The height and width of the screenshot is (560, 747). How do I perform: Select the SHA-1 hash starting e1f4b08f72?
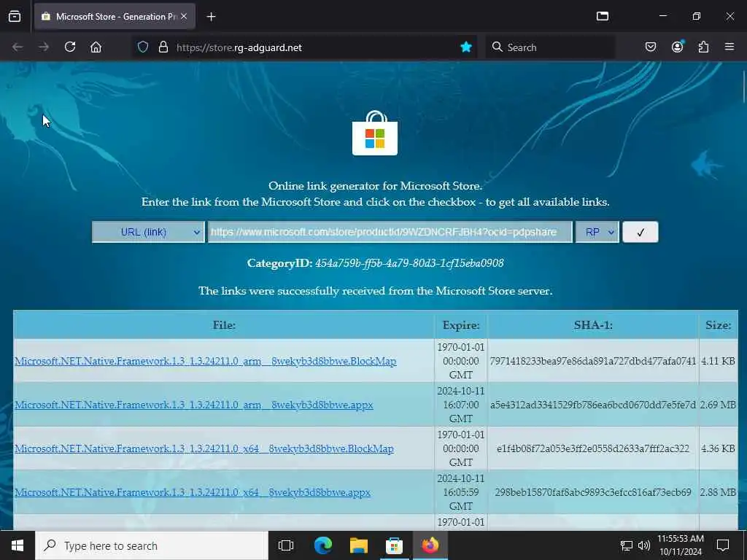click(593, 448)
